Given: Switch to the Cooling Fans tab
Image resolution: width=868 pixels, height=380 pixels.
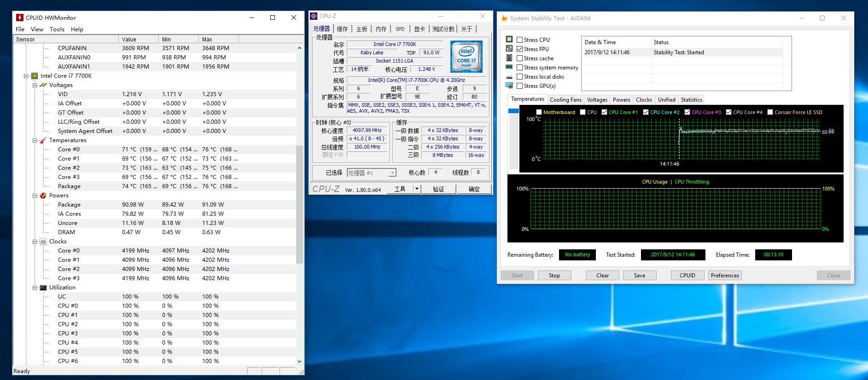Looking at the screenshot, I should (565, 100).
